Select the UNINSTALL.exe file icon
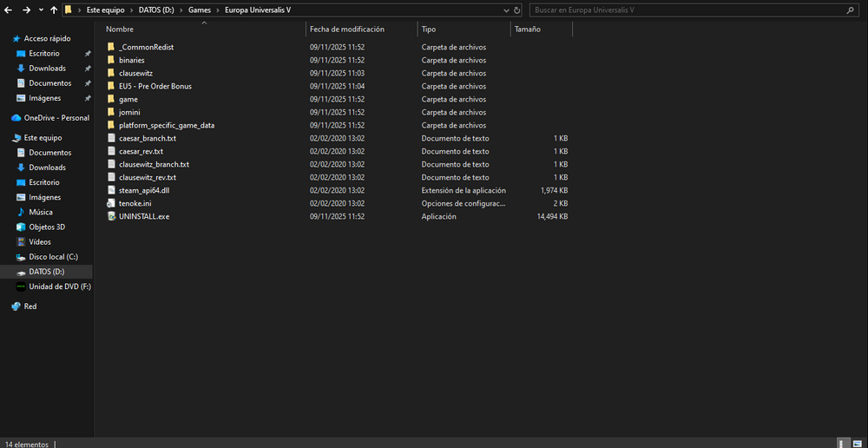This screenshot has width=868, height=448. point(111,216)
